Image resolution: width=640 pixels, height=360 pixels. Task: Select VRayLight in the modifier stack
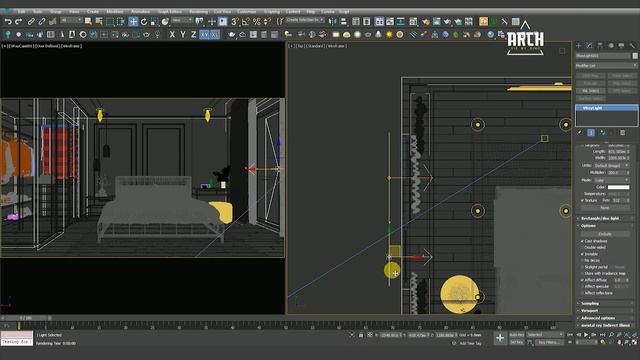pos(607,108)
